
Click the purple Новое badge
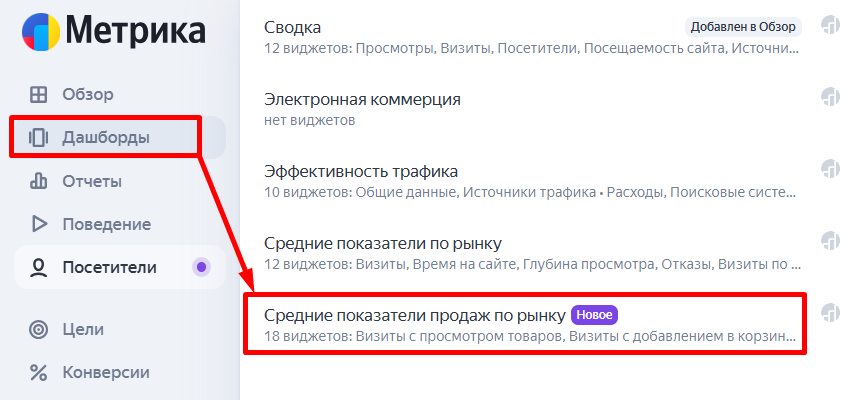594,315
